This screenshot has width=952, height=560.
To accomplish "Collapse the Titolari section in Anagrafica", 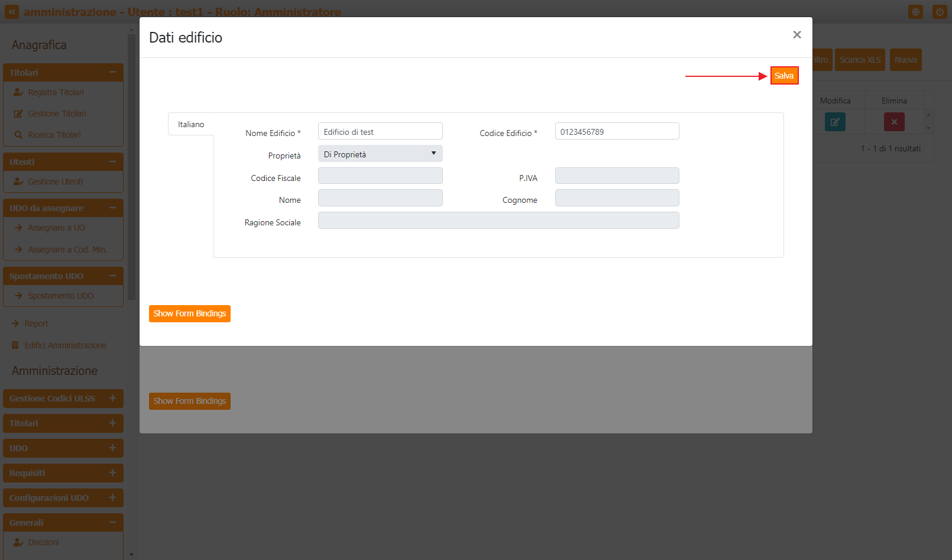I will (112, 72).
